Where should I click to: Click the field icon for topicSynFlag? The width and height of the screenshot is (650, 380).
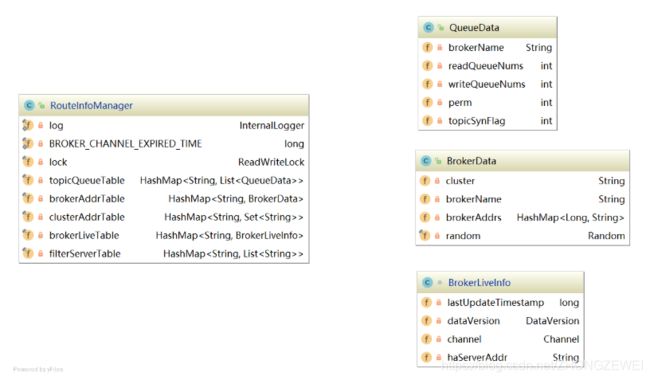427,121
